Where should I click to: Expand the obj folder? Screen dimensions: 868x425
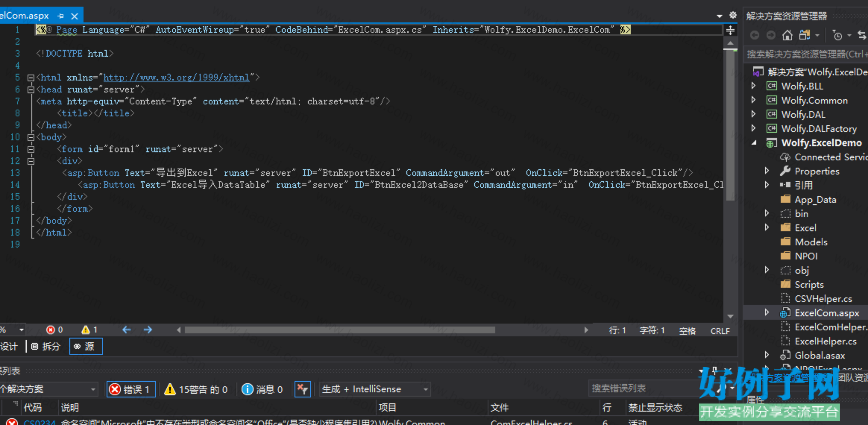pos(767,270)
